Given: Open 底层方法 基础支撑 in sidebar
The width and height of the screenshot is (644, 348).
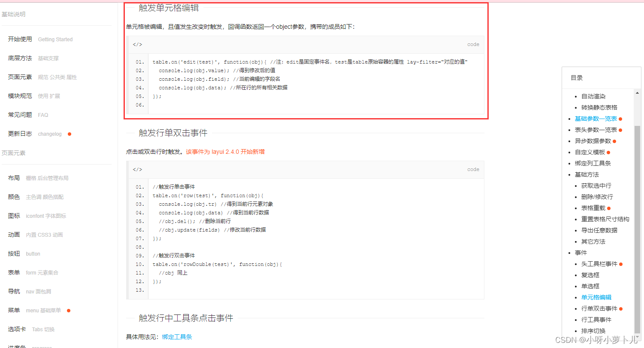Looking at the screenshot, I should [33, 58].
